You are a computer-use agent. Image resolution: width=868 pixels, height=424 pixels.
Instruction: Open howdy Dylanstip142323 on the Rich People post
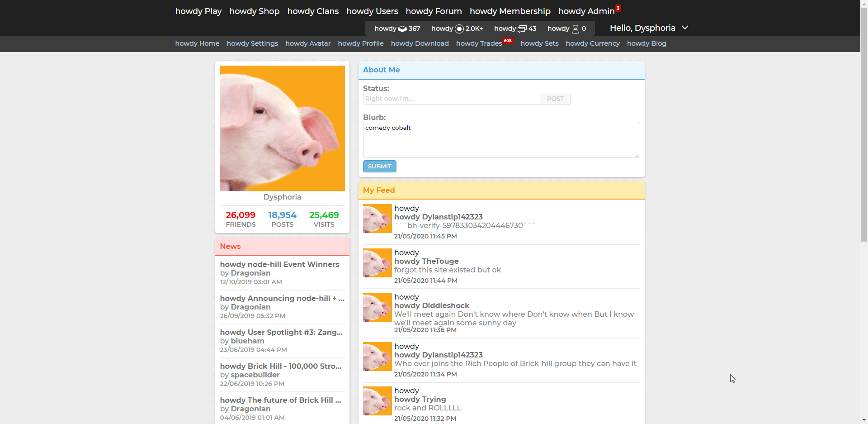(x=439, y=355)
